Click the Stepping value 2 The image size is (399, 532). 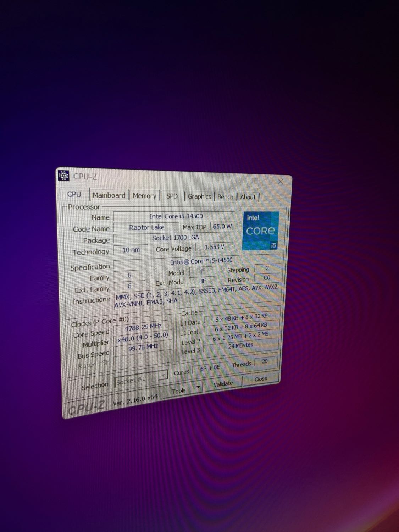tap(267, 268)
